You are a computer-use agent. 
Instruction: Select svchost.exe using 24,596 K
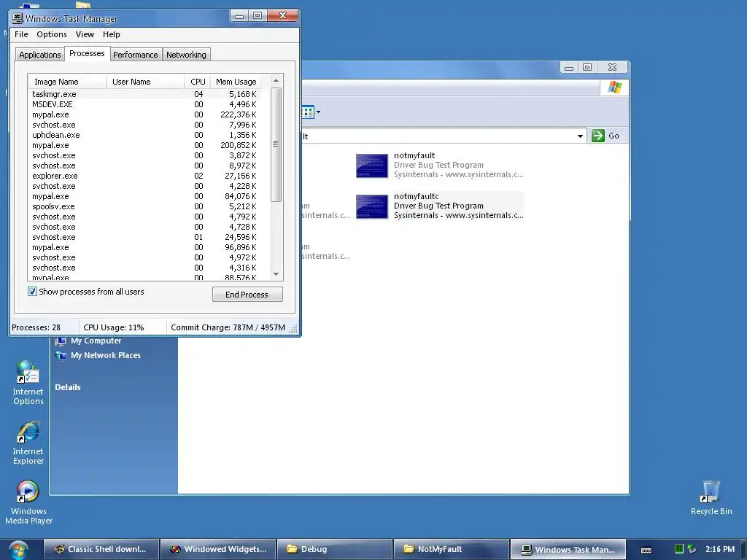coord(145,237)
